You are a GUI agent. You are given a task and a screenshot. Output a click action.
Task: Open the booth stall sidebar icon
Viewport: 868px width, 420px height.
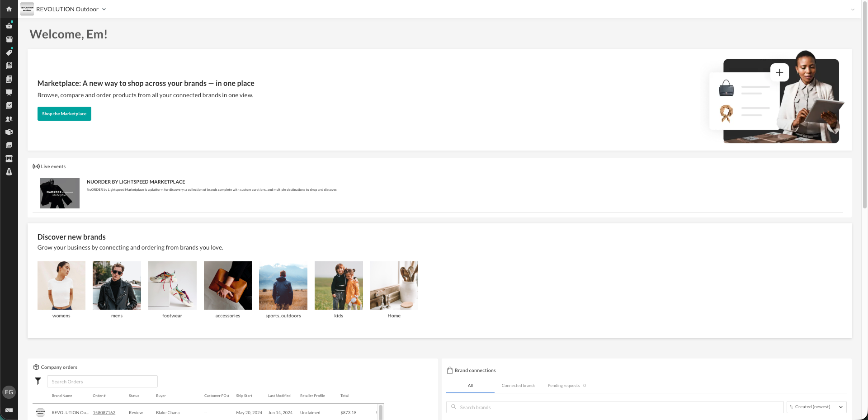coord(9,159)
